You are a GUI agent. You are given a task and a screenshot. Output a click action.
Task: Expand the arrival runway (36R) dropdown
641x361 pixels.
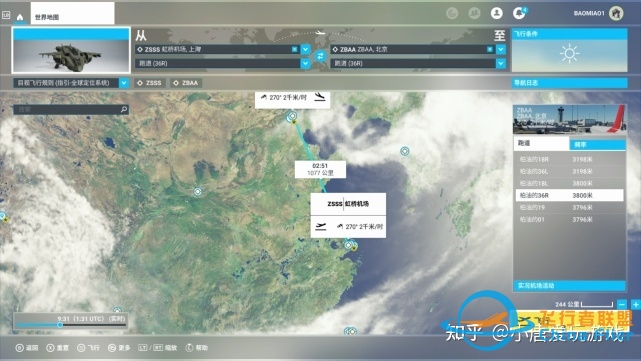(501, 63)
